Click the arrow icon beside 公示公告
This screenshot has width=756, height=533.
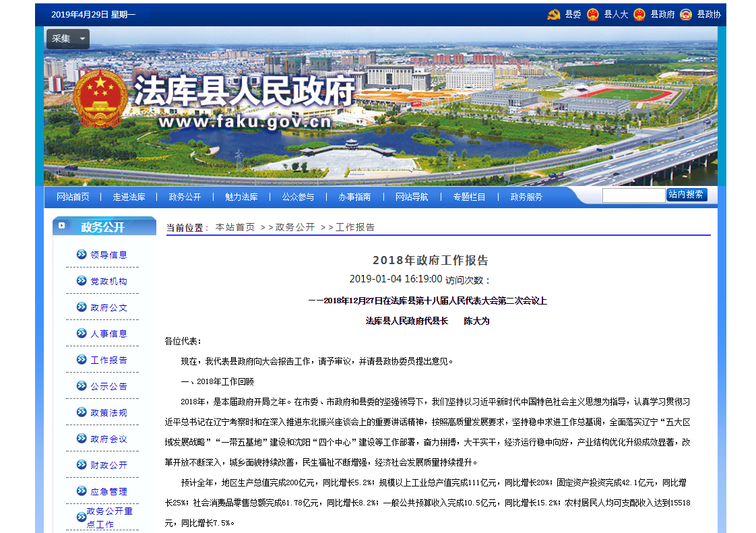tap(82, 386)
